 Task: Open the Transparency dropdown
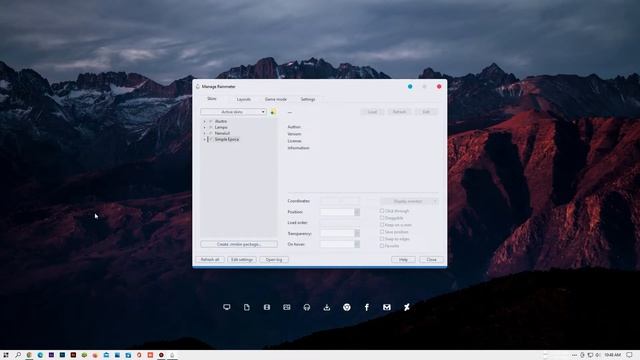pos(340,233)
